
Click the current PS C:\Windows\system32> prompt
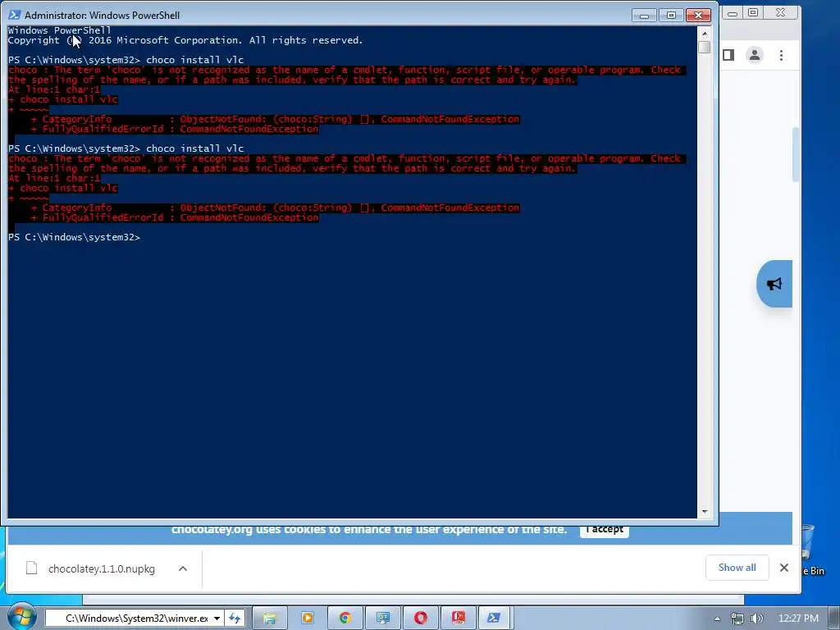tap(74, 237)
